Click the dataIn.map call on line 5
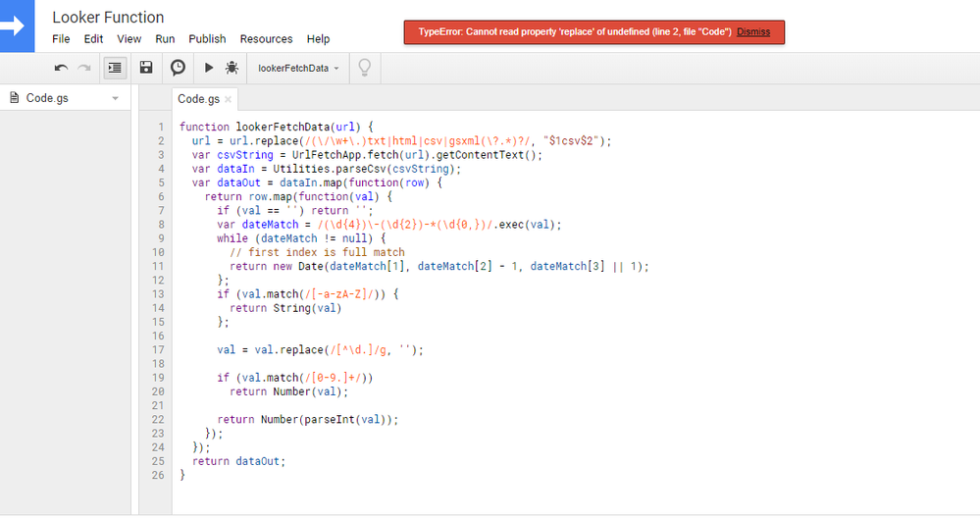This screenshot has width=980, height=519. coord(311,182)
